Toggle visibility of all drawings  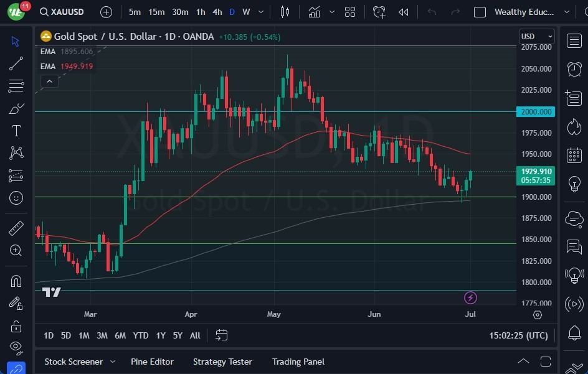click(16, 348)
